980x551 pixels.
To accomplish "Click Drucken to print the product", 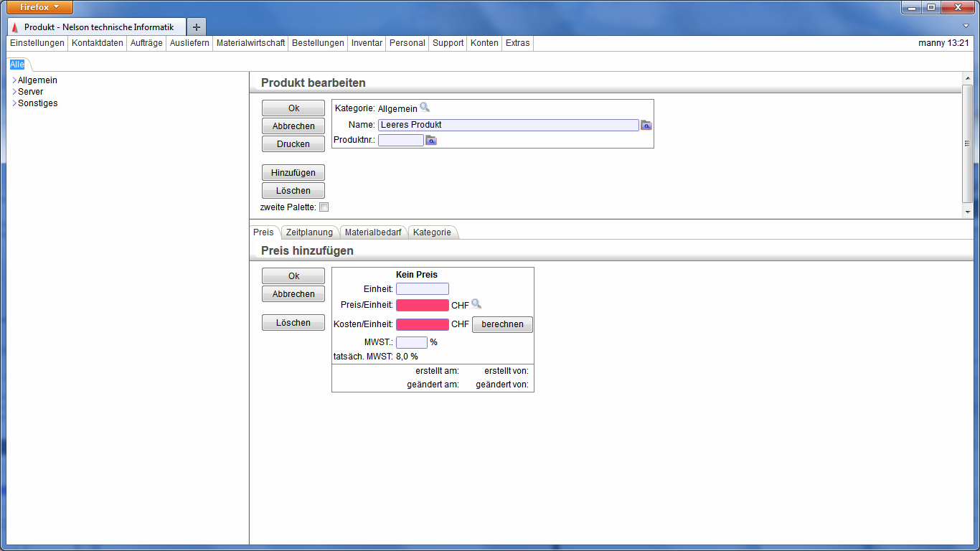I will (293, 144).
